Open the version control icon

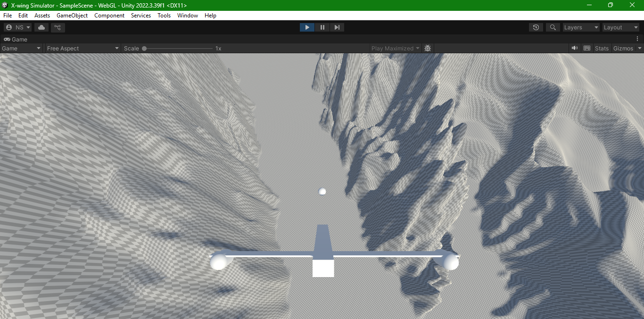tap(58, 27)
